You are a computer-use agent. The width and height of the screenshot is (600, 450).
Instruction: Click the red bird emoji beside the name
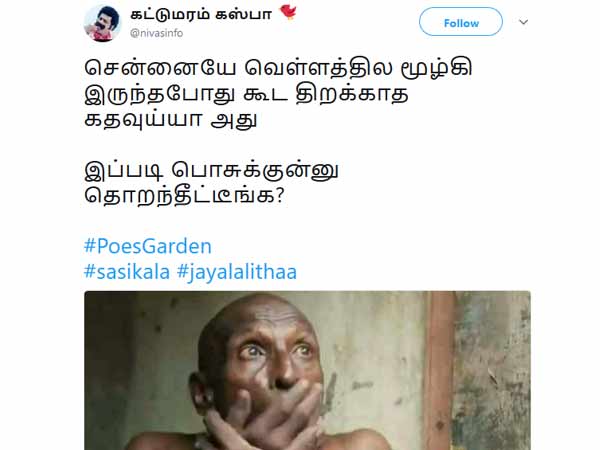[288, 13]
